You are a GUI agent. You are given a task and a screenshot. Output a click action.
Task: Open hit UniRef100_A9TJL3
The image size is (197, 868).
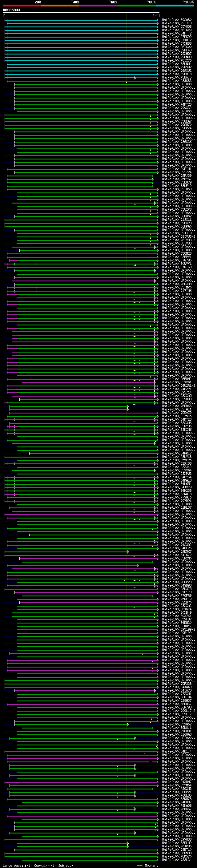pos(177,23)
